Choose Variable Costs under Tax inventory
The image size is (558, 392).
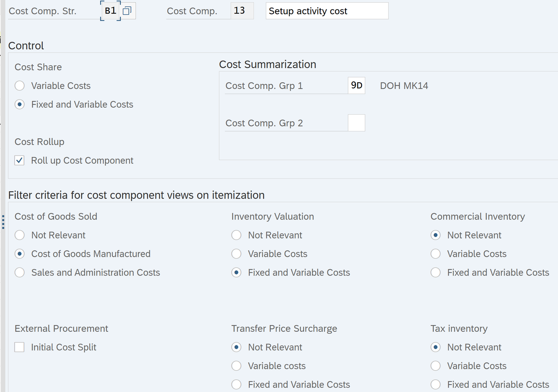[436, 366]
